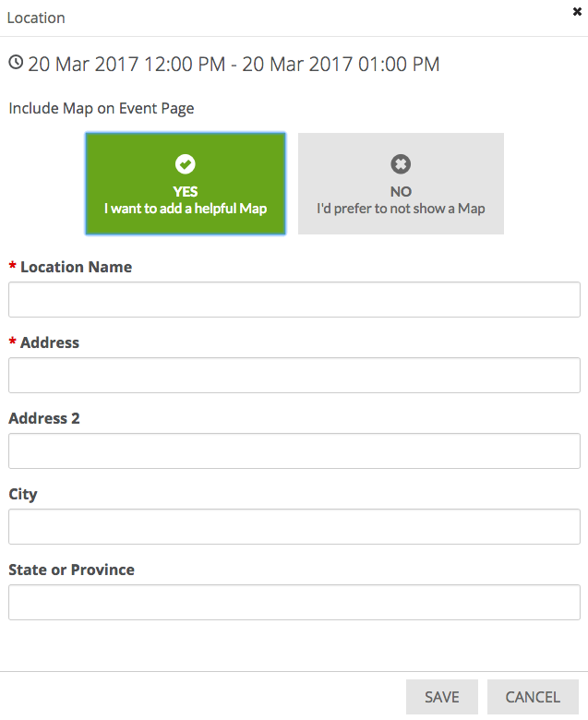Focus the State or Province field
Screen dimensions: 588x720
294,603
